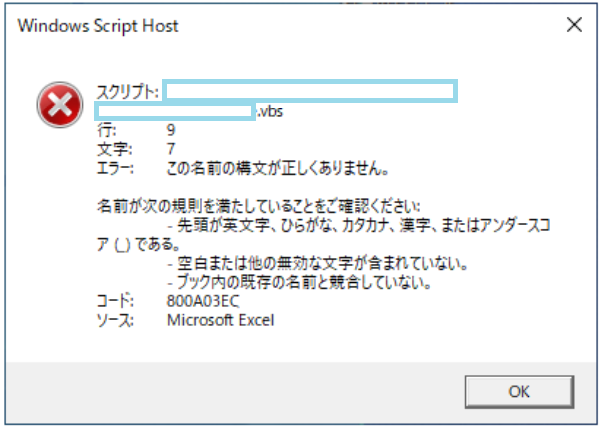Click the 行: label
Image resolution: width=601 pixels, height=431 pixels.
coord(106,130)
